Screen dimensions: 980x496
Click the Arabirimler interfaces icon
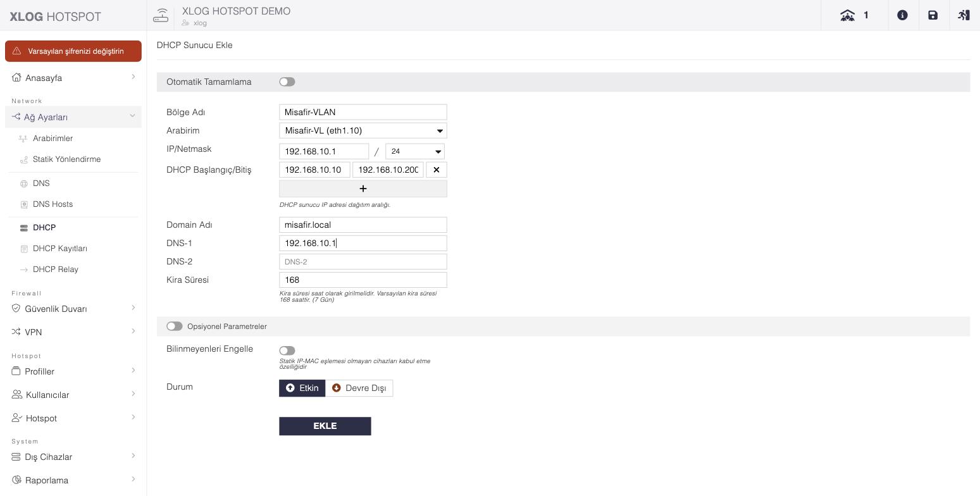[x=23, y=139]
